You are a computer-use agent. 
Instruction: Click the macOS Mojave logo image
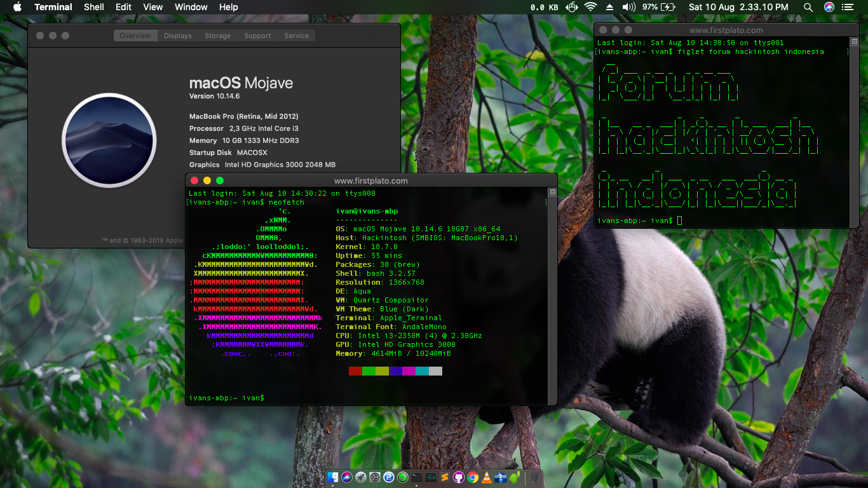tap(109, 140)
